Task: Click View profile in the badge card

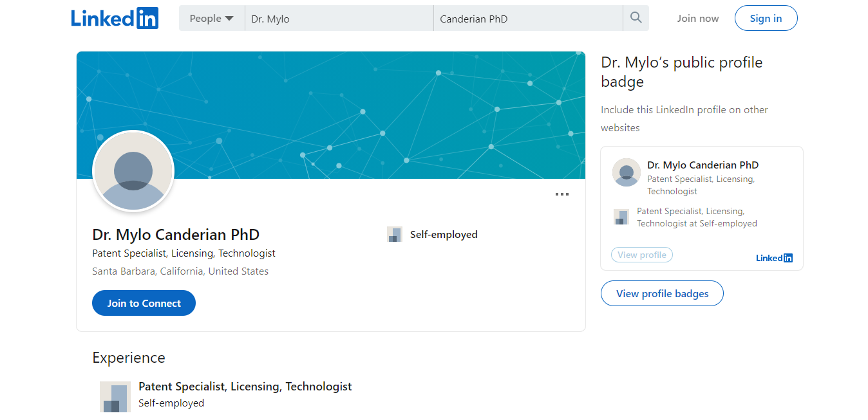Action: click(641, 255)
